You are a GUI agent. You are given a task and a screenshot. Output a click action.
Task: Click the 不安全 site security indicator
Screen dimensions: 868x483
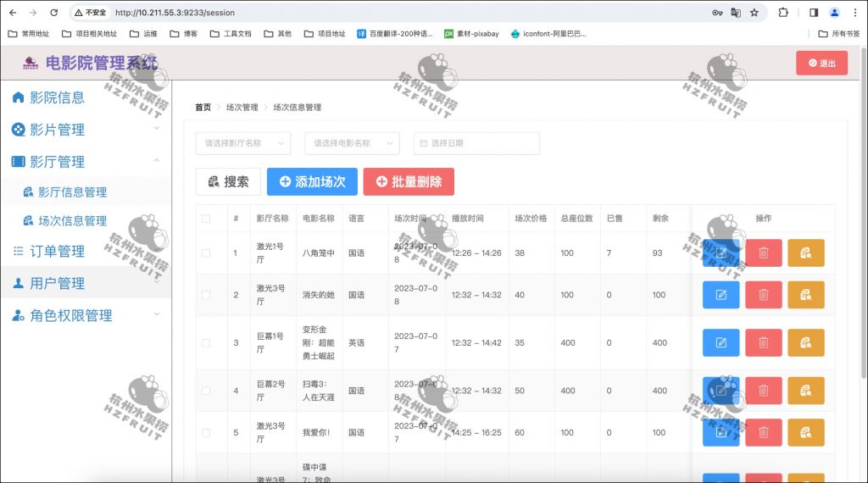[x=90, y=12]
